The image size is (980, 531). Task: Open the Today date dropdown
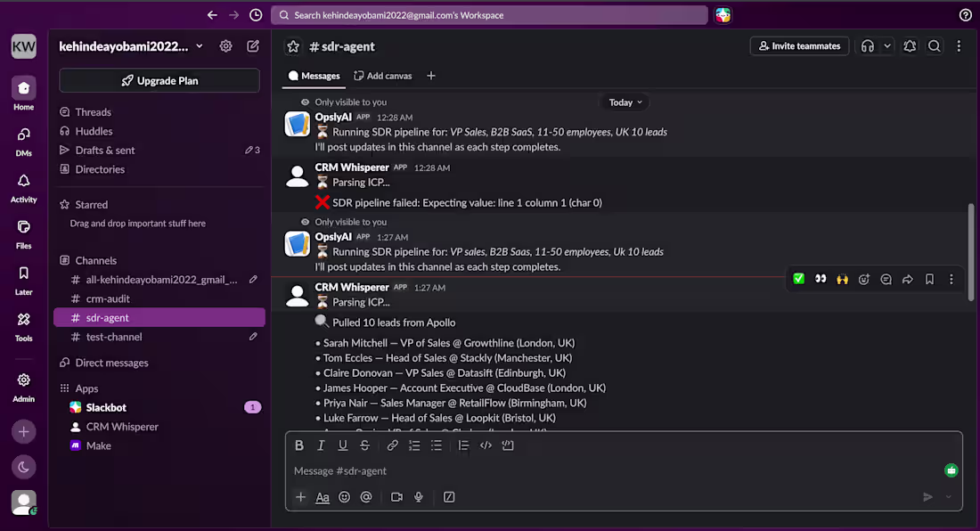625,102
